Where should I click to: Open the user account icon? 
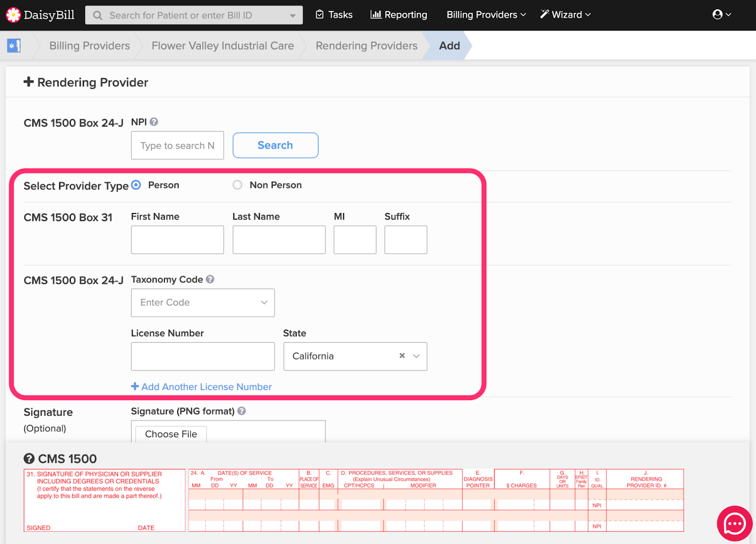click(x=718, y=15)
